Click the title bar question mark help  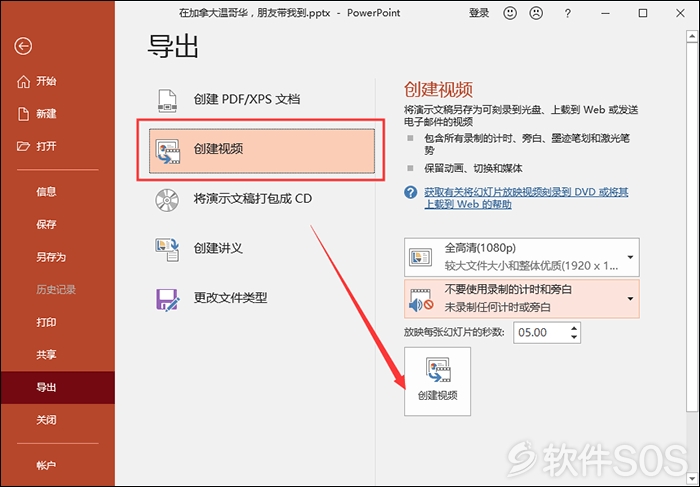pos(567,14)
